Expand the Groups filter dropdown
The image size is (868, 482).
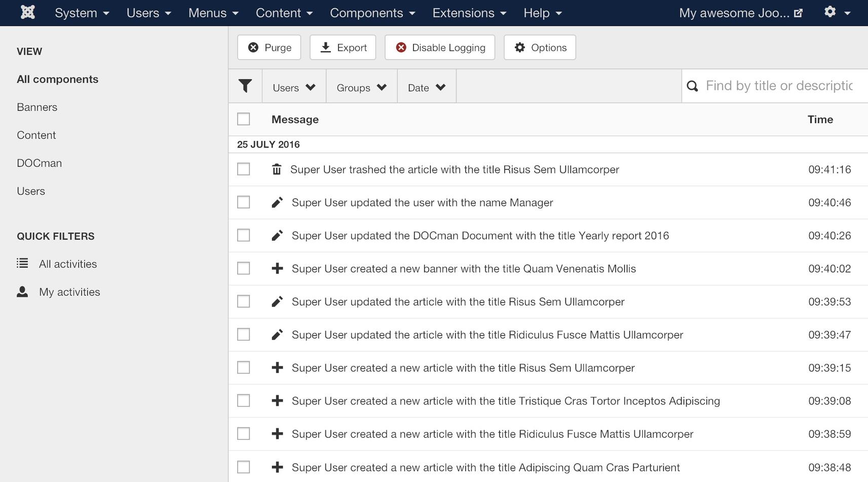click(x=361, y=87)
